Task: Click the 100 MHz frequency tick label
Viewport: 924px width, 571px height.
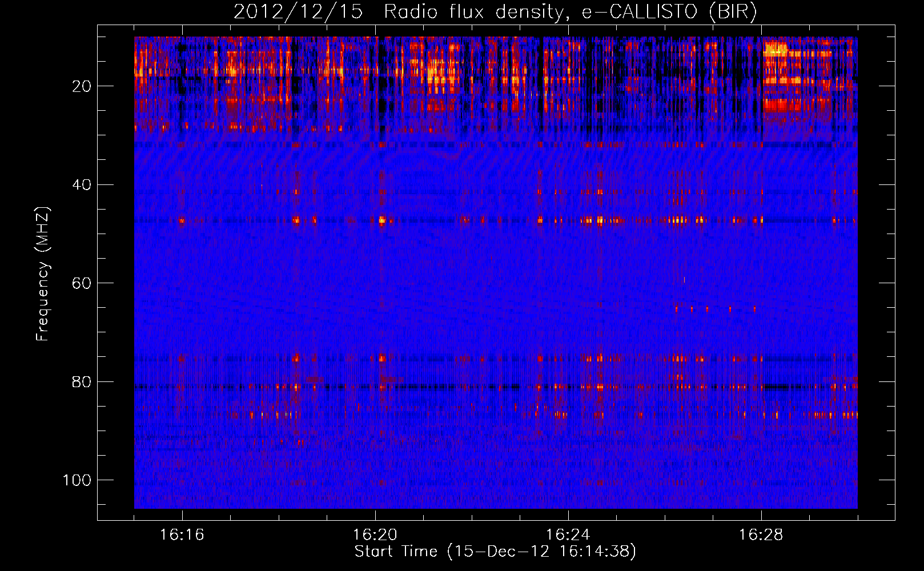Action: click(77, 480)
